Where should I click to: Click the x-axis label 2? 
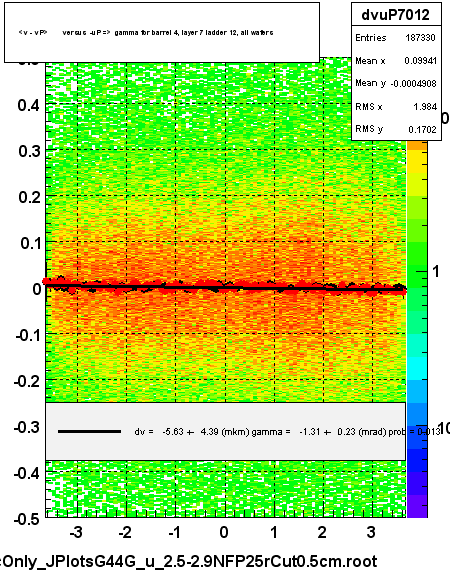coord(322,532)
